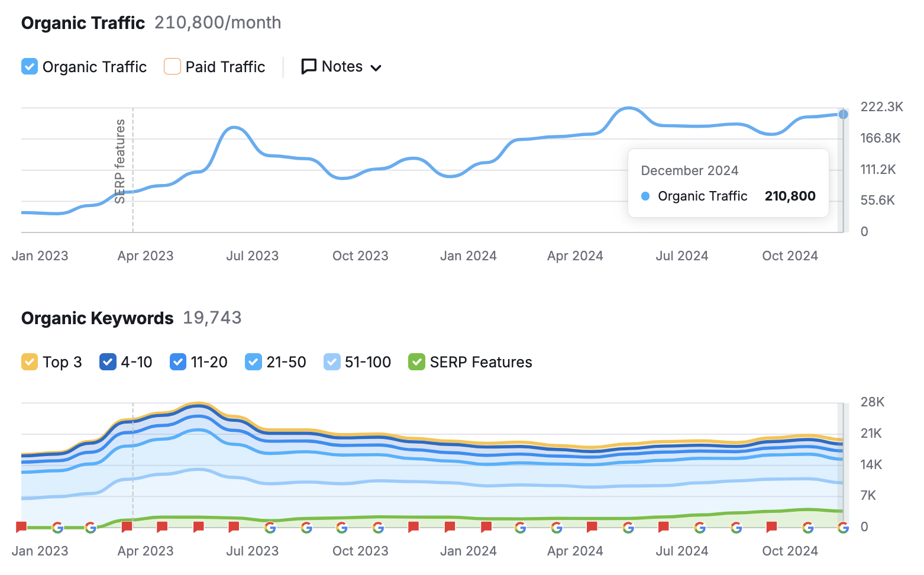The height and width of the screenshot is (575, 924).
Task: Disable the Organic Traffic checkbox
Action: coord(29,66)
